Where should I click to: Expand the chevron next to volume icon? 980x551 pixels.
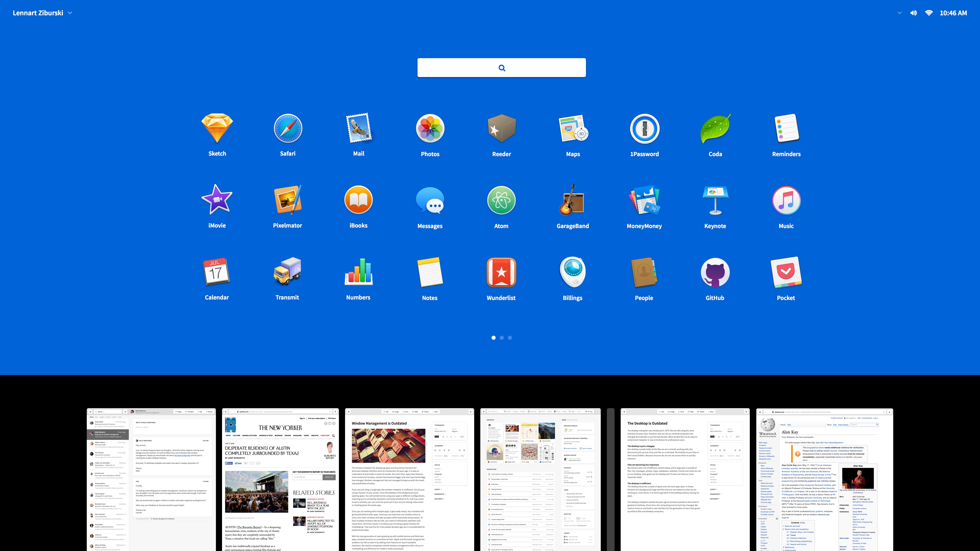click(x=899, y=13)
